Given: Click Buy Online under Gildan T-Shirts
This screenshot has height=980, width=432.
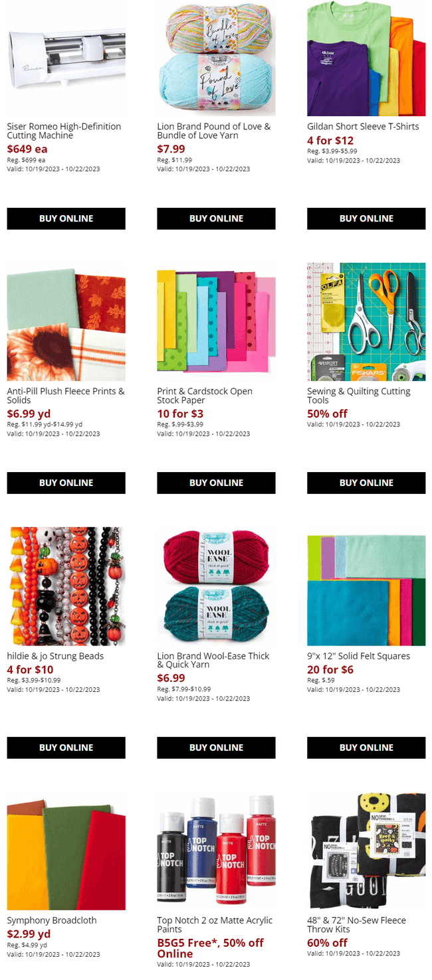Looking at the screenshot, I should (x=366, y=218).
